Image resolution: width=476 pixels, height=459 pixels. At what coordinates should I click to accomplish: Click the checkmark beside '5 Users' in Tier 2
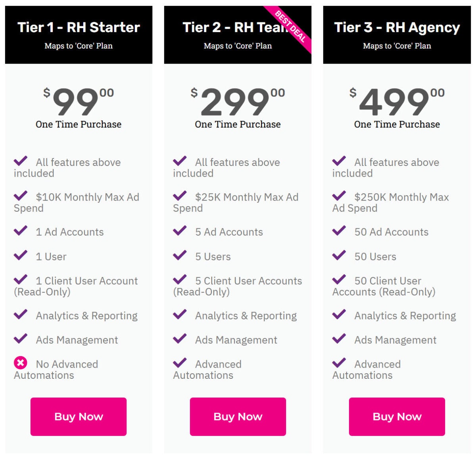pyautogui.click(x=180, y=255)
